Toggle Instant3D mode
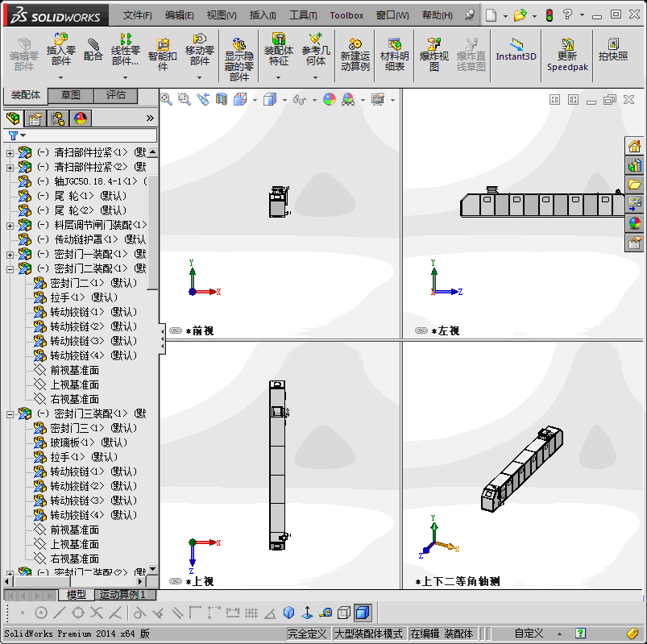 click(x=516, y=49)
